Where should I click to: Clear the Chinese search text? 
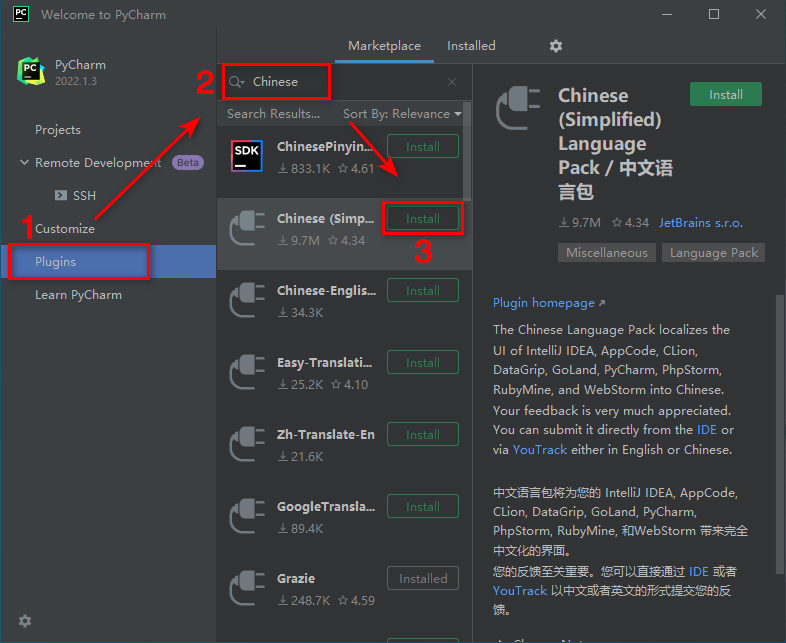pos(452,82)
